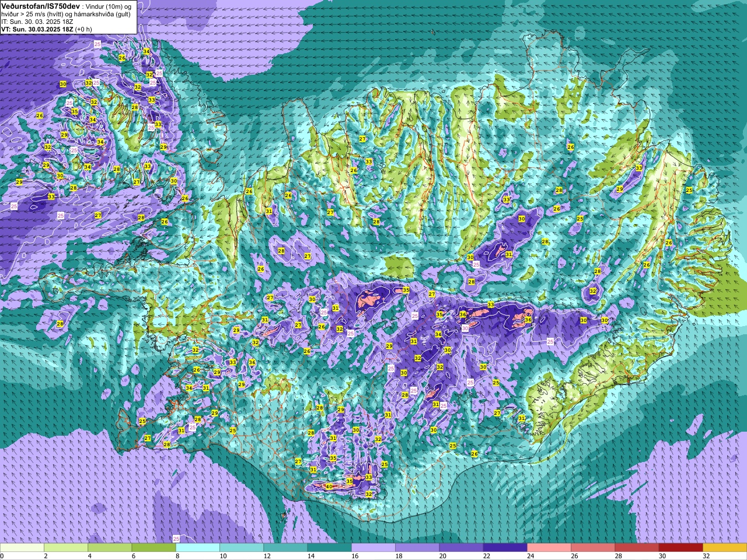Click the "16" tick label on color scale

[x=355, y=556]
